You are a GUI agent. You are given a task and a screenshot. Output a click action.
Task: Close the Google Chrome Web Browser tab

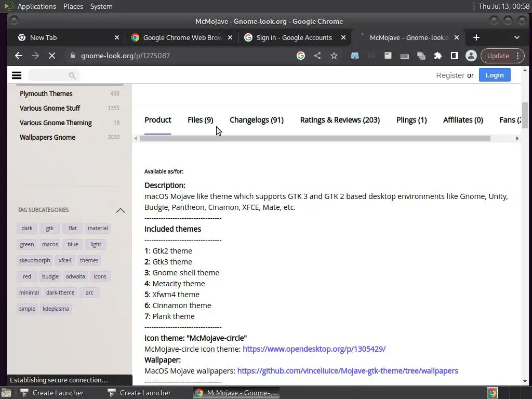pyautogui.click(x=230, y=37)
